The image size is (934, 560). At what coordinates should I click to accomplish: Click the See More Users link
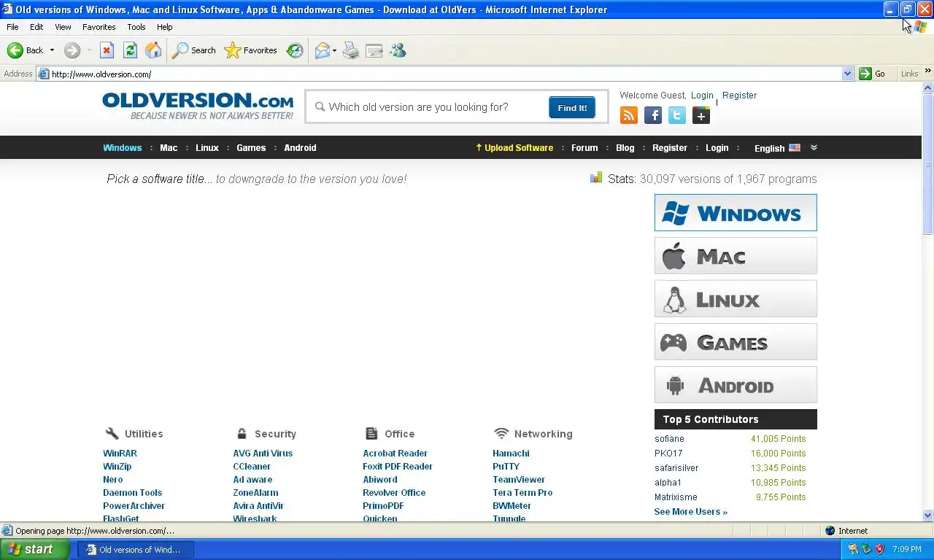[x=691, y=512]
